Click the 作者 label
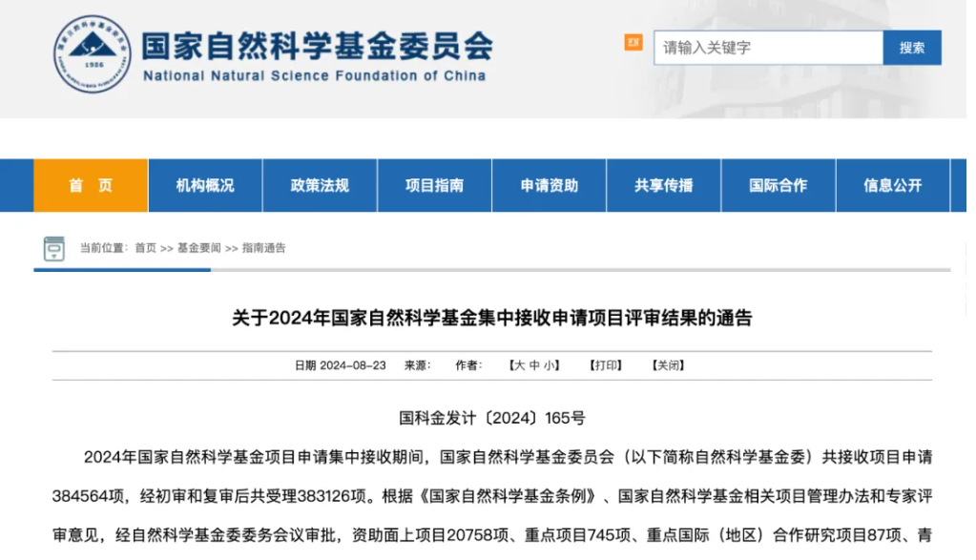The image size is (976, 560). point(468,365)
